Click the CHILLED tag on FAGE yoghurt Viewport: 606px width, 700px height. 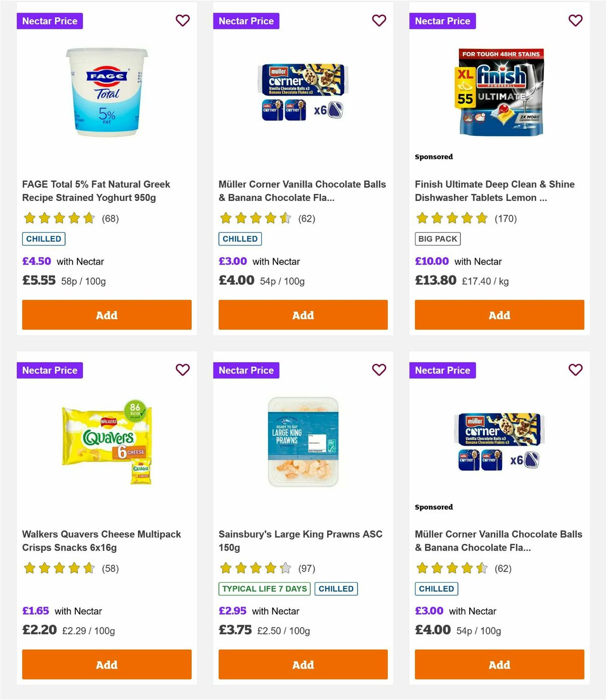(43, 238)
